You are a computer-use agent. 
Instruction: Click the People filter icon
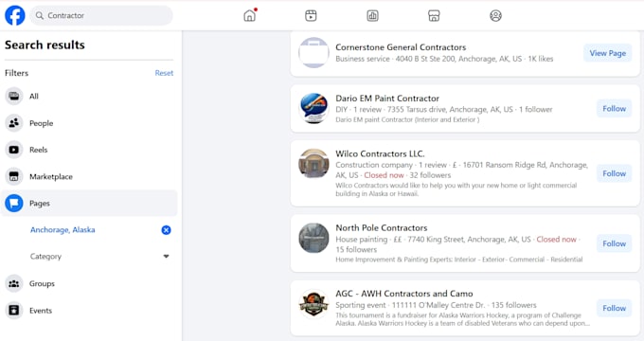pyautogui.click(x=14, y=123)
